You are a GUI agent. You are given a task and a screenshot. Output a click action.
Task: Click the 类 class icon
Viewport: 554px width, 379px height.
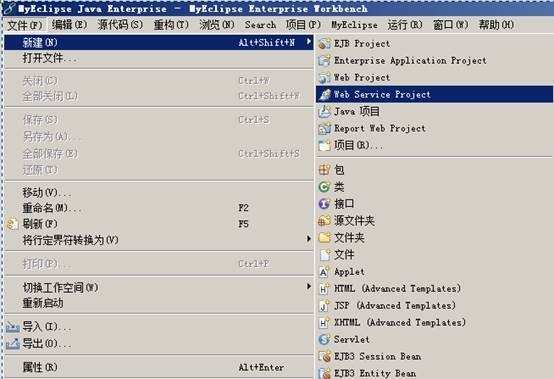coord(324,187)
